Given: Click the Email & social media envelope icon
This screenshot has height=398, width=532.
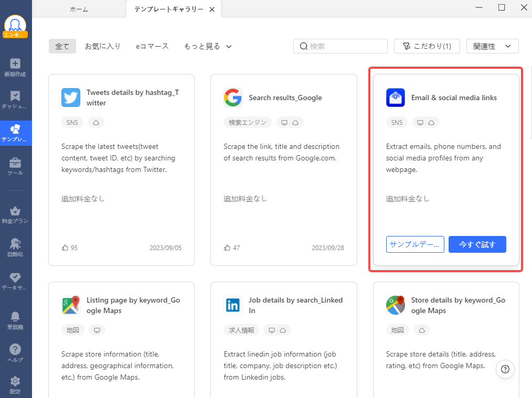Looking at the screenshot, I should pyautogui.click(x=395, y=98).
